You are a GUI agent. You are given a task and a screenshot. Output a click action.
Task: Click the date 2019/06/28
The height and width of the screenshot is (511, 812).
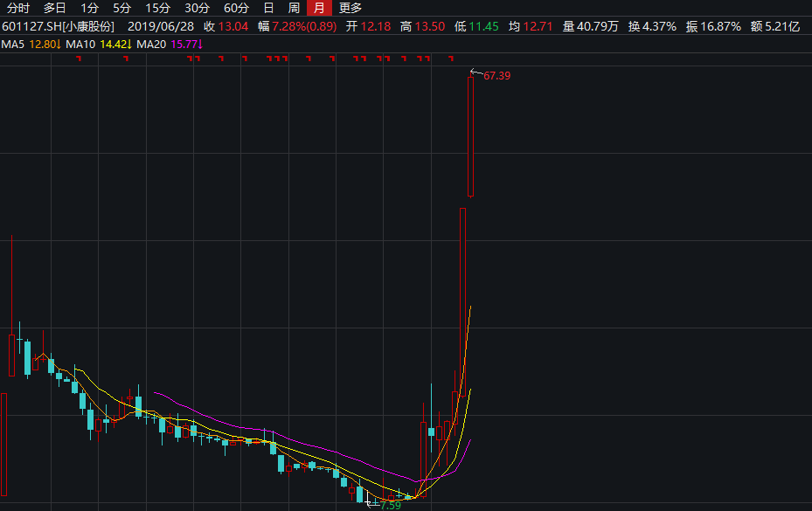161,26
